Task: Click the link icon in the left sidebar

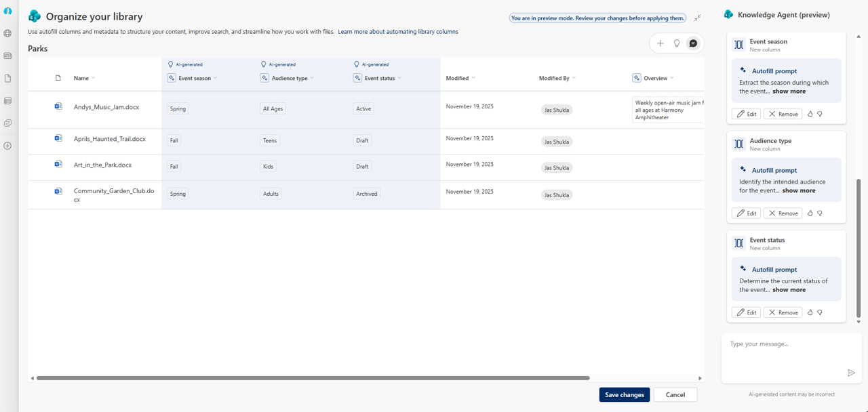Action: click(7, 123)
